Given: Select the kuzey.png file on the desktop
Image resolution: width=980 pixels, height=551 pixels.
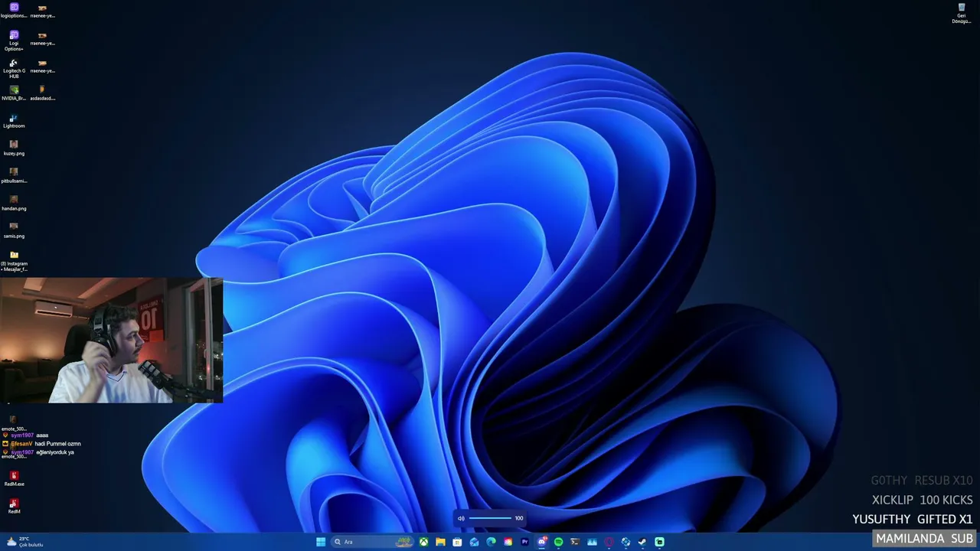Looking at the screenshot, I should [x=14, y=148].
